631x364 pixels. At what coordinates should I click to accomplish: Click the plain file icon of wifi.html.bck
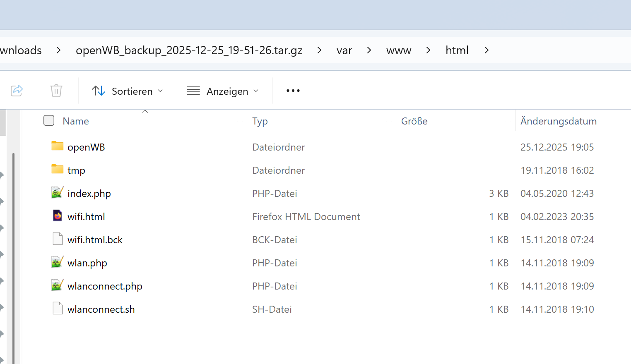click(57, 239)
